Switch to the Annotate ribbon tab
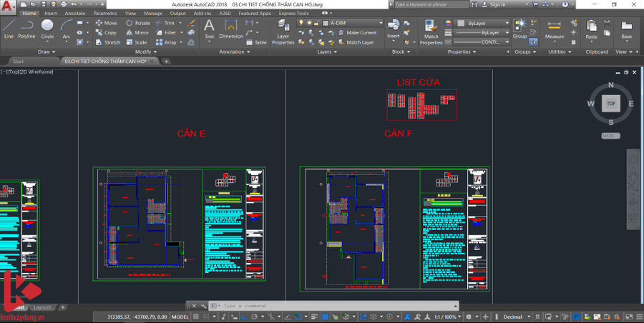The width and height of the screenshot is (644, 323). click(x=74, y=13)
